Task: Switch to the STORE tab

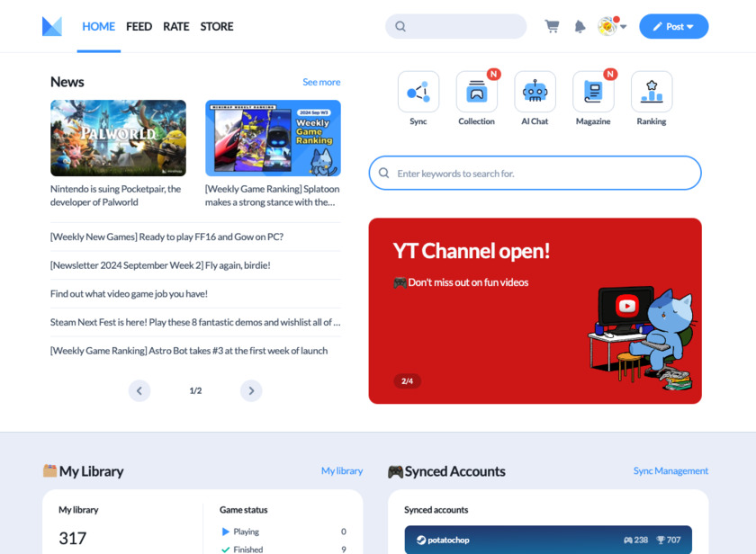Action: point(216,26)
